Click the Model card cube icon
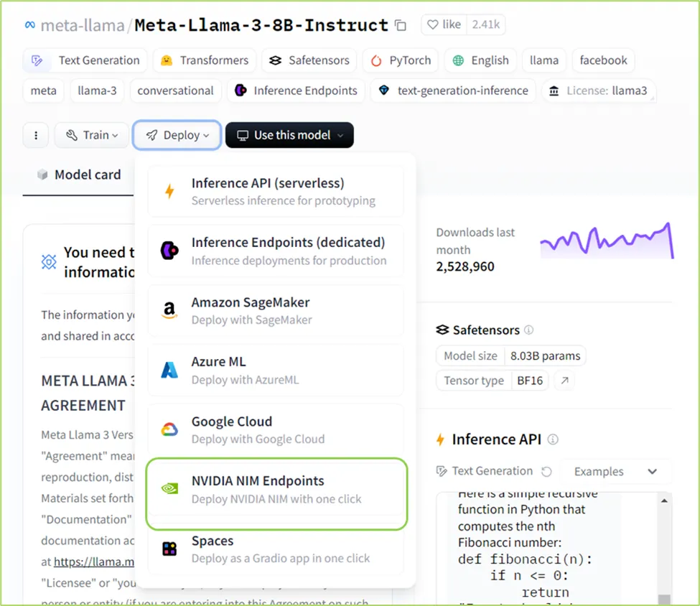 tap(42, 174)
